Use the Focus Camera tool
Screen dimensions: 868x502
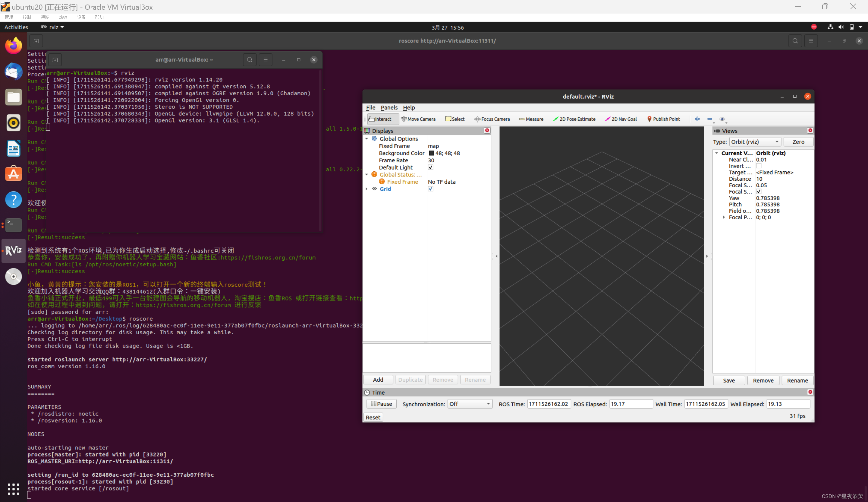click(492, 119)
